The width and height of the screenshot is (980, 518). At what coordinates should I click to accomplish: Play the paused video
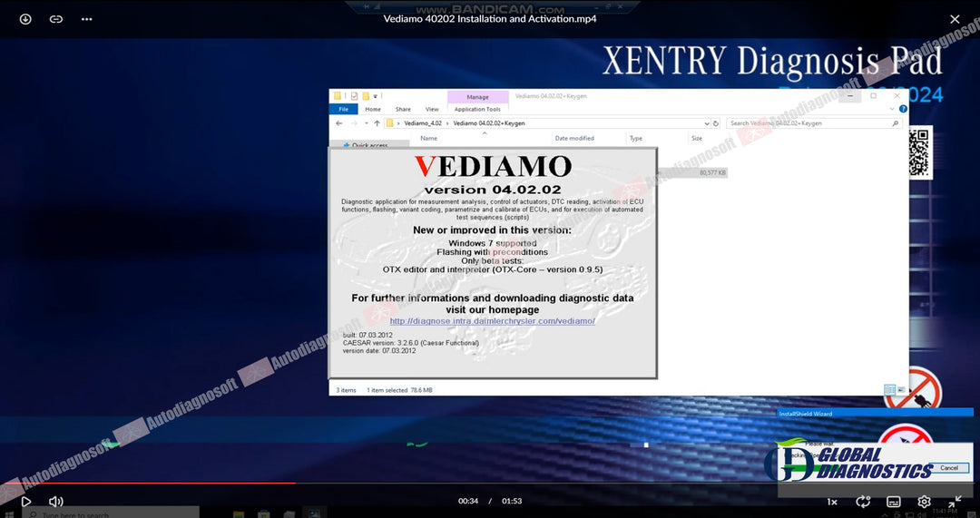pos(25,501)
